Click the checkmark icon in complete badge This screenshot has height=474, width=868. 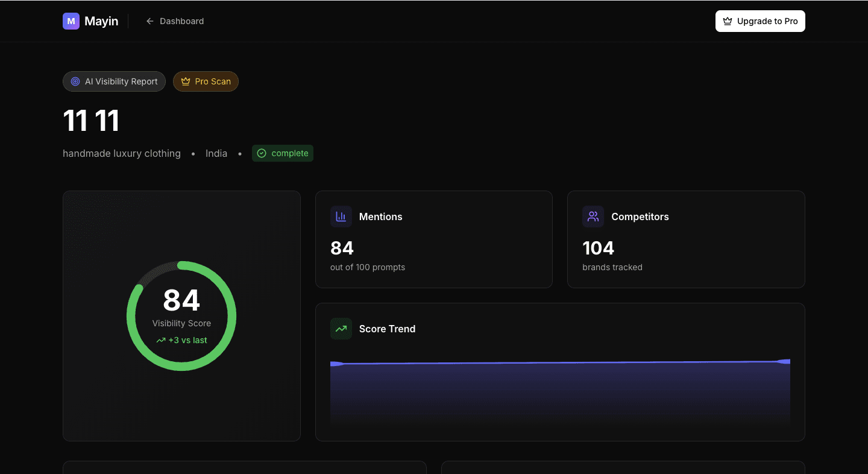point(262,153)
